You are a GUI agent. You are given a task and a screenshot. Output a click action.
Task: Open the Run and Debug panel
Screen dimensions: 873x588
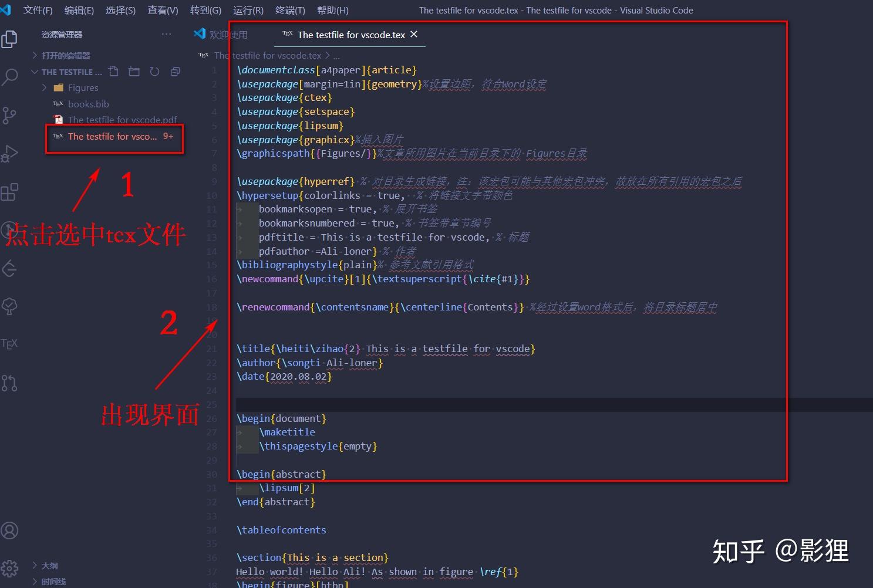(10, 153)
